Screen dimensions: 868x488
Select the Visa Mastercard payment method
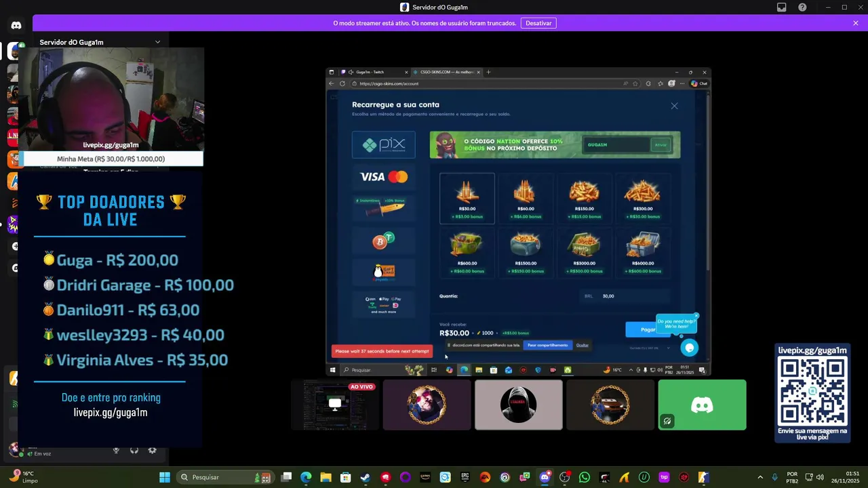tap(384, 177)
